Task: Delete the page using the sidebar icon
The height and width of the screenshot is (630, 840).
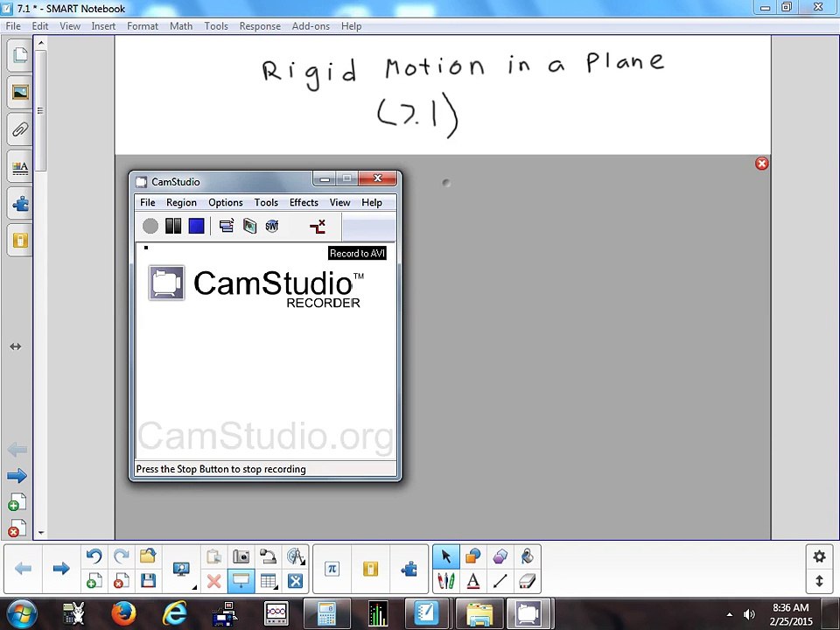Action: [17, 528]
